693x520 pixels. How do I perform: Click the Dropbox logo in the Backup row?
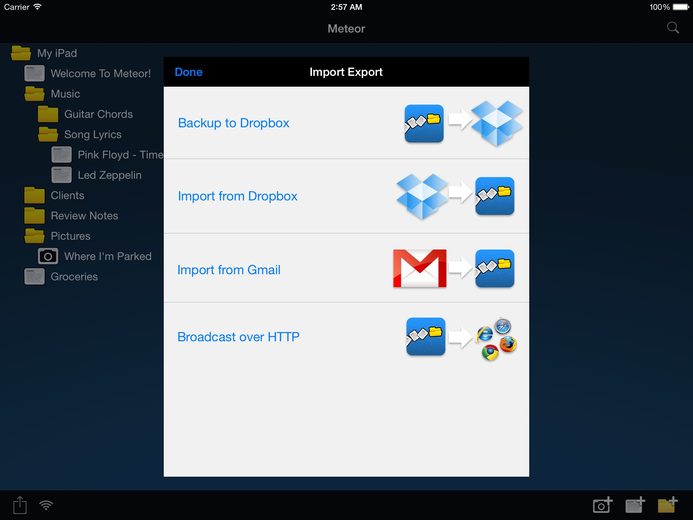tap(497, 123)
